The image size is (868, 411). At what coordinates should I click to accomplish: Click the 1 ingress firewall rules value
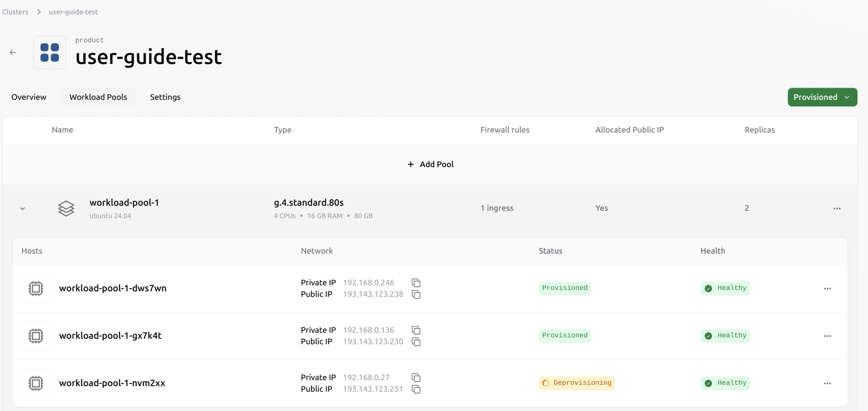coord(497,208)
